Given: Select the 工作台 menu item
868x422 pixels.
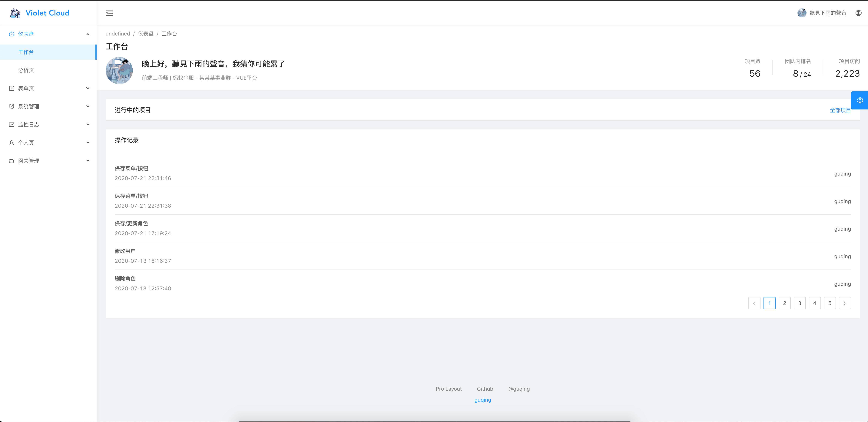Looking at the screenshot, I should (26, 52).
